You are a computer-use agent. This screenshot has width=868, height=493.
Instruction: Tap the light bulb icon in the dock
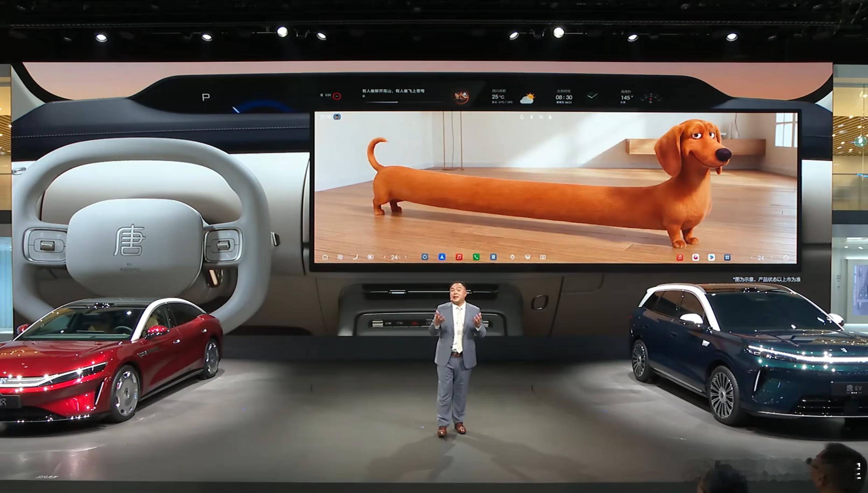(512, 257)
